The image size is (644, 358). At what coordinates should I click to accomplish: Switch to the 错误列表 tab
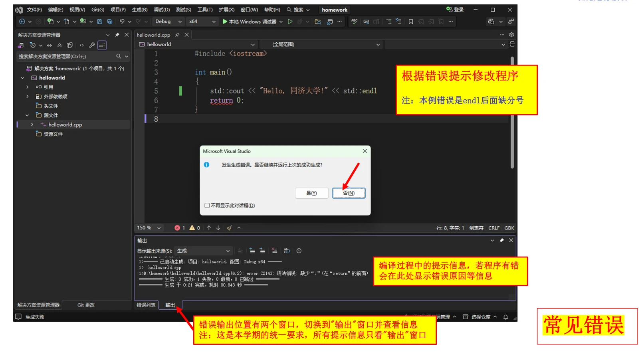click(x=146, y=305)
